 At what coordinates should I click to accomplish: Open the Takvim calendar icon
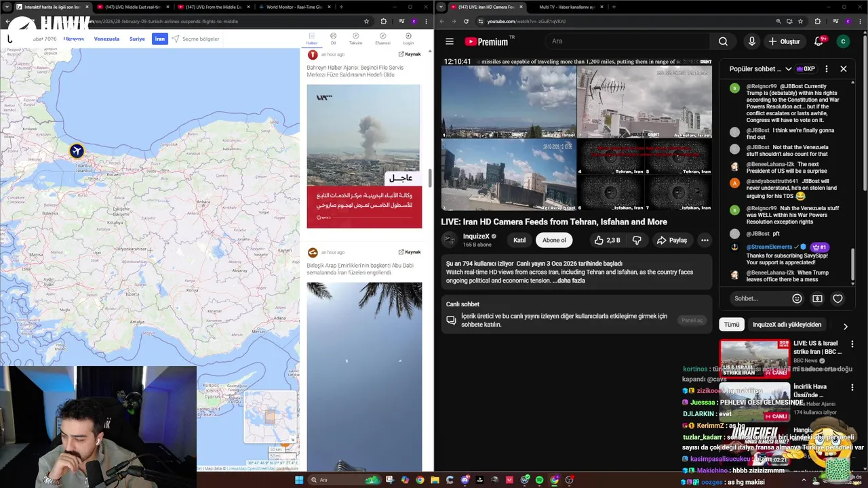tap(355, 39)
